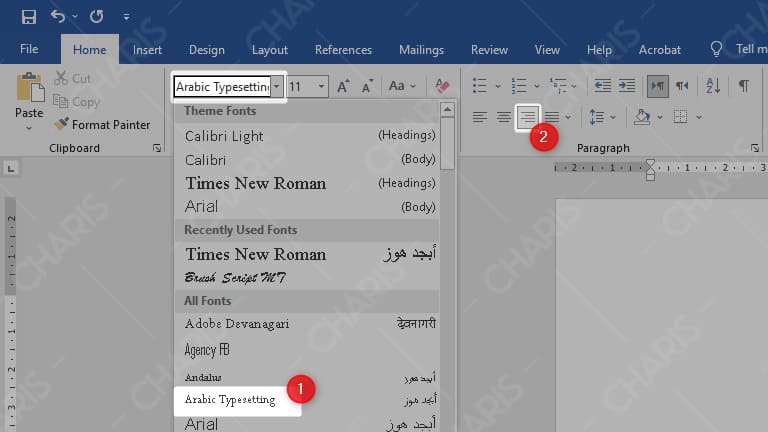This screenshot has width=768, height=432.
Task: Open the Change Case Aa menu
Action: 402,86
